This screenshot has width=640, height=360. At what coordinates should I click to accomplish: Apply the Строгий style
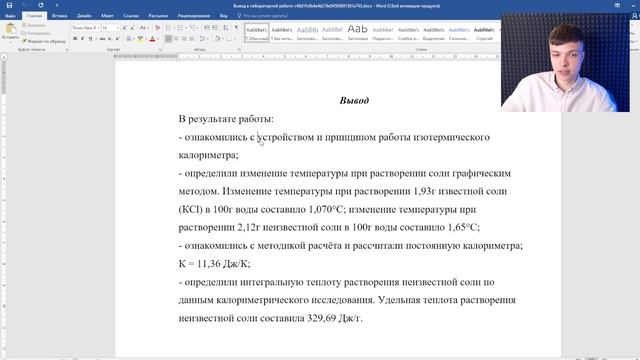click(x=484, y=32)
